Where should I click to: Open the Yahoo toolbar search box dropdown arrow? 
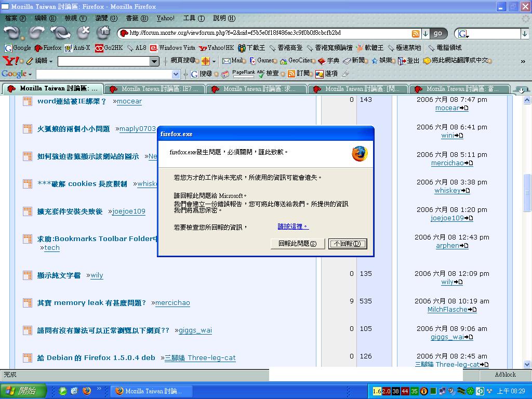[x=154, y=61]
